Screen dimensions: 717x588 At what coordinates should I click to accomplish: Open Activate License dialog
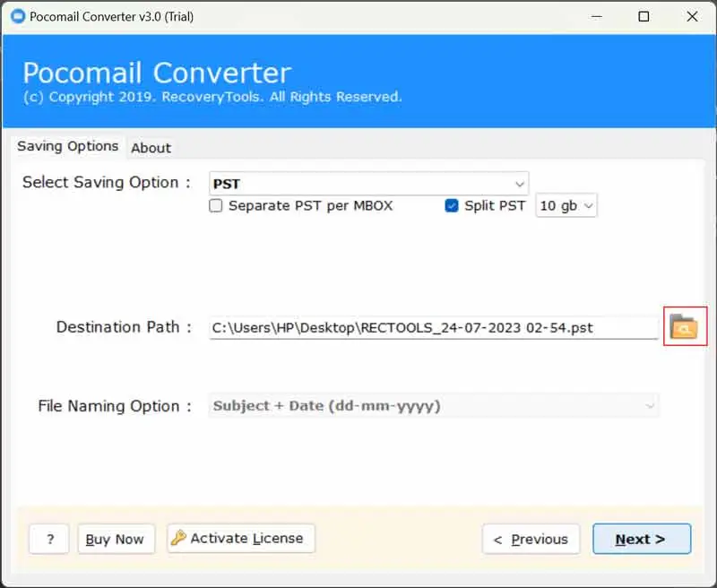coord(241,538)
